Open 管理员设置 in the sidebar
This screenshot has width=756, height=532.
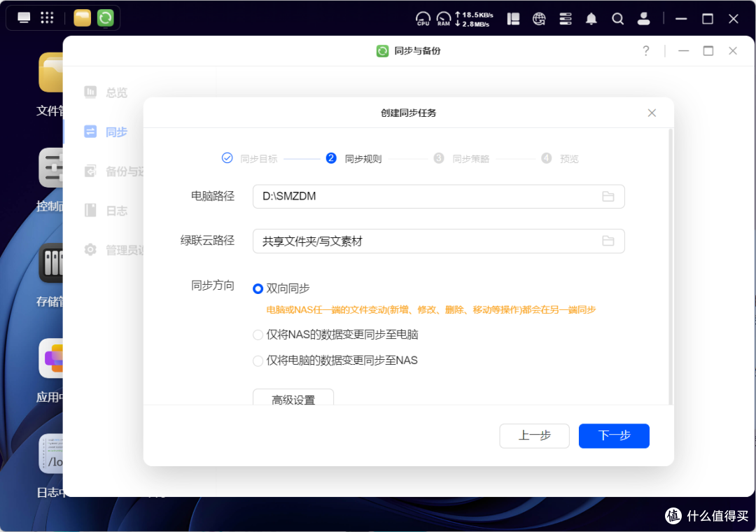(x=114, y=250)
